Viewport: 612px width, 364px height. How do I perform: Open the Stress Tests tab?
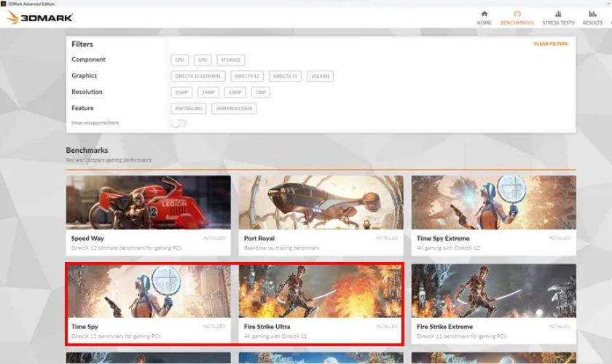[558, 18]
